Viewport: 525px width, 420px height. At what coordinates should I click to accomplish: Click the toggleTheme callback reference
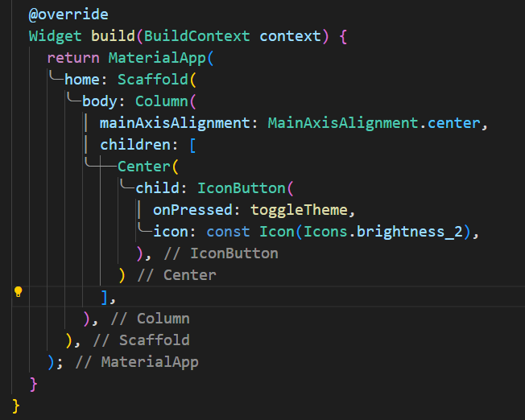300,210
